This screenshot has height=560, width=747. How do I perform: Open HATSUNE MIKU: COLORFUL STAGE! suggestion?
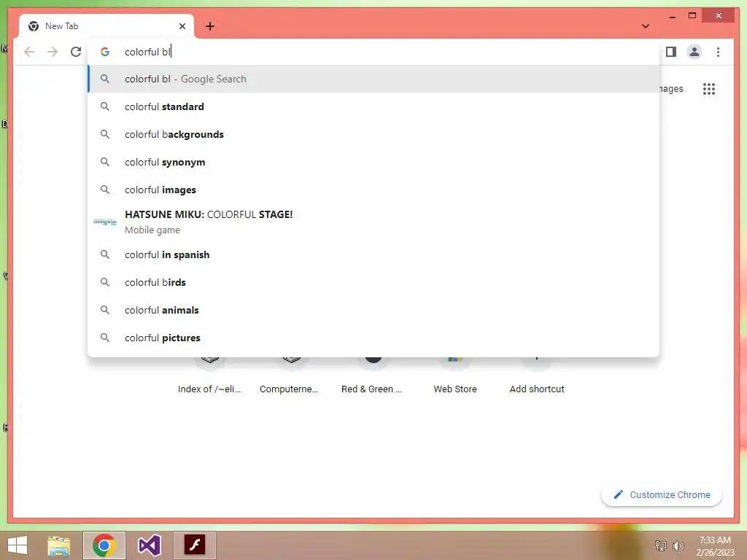(x=373, y=222)
